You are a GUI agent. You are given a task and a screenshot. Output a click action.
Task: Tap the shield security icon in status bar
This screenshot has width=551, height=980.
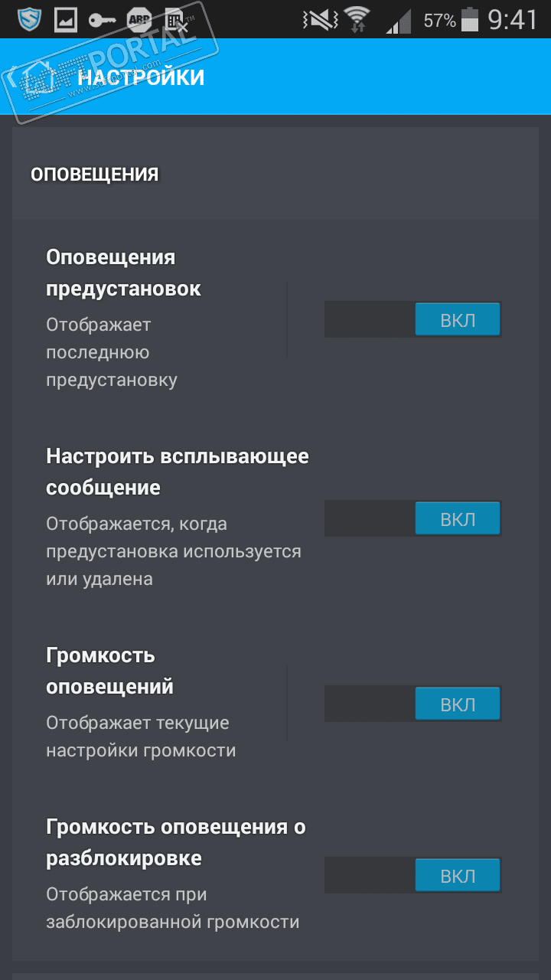[x=29, y=18]
